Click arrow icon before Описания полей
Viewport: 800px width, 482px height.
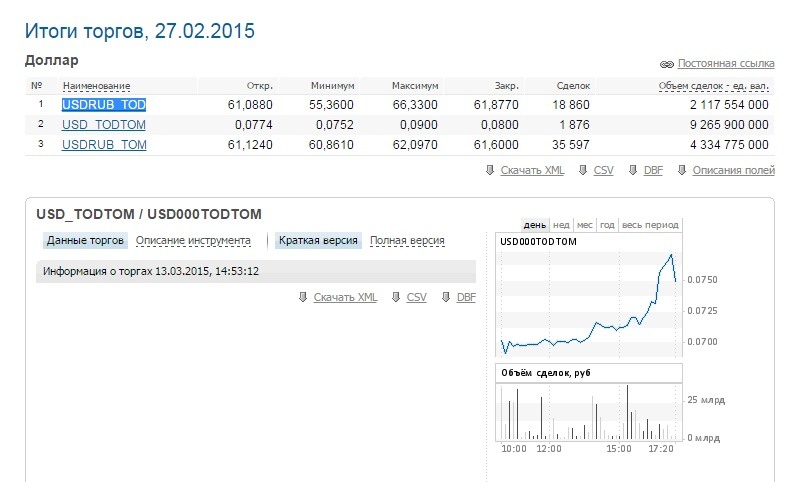pyautogui.click(x=681, y=170)
